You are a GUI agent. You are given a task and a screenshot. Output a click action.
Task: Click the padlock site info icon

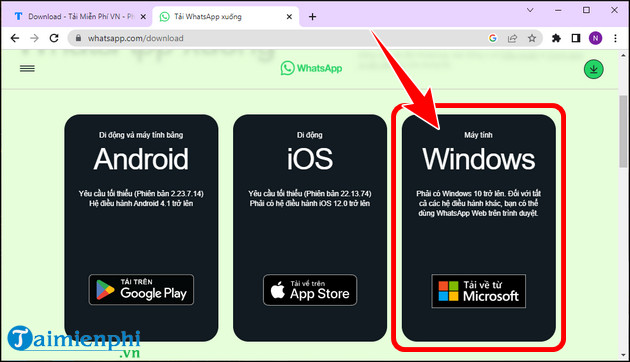coord(78,38)
